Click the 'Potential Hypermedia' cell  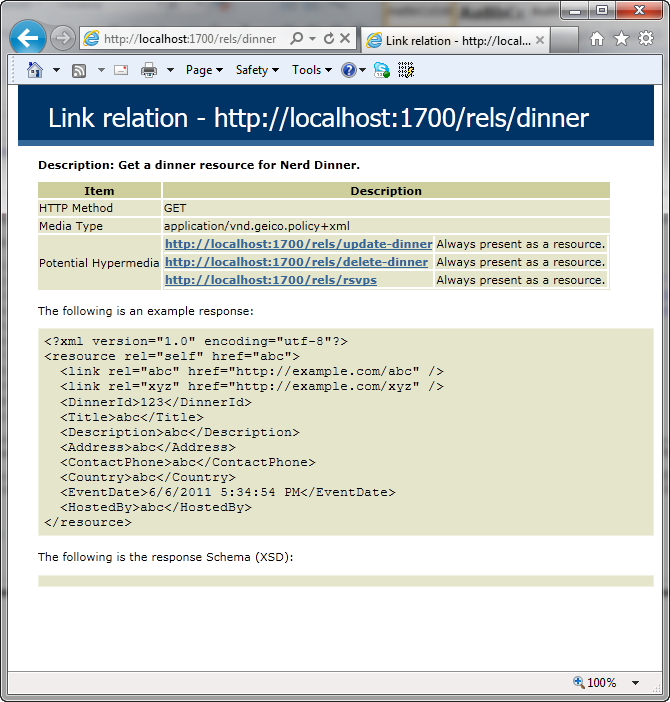(x=99, y=263)
